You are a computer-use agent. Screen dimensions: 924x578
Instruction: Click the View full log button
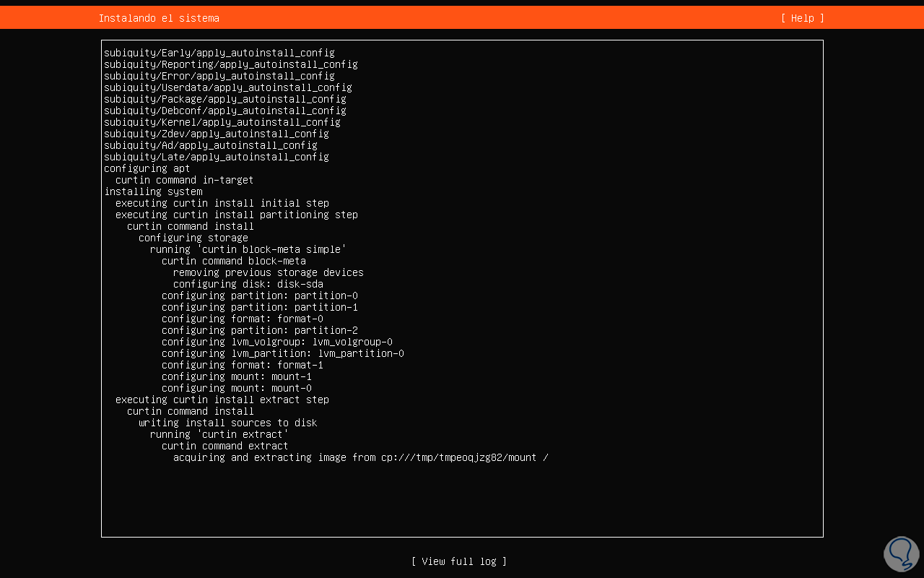tap(459, 561)
